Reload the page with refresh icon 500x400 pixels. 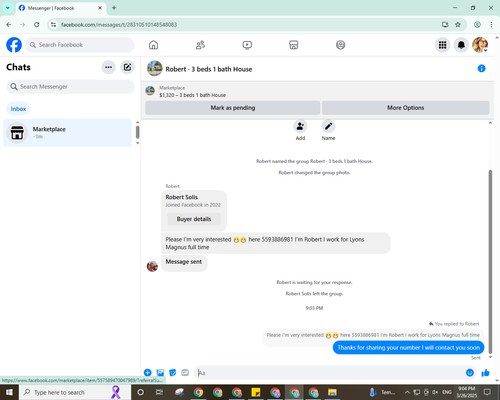(37, 25)
